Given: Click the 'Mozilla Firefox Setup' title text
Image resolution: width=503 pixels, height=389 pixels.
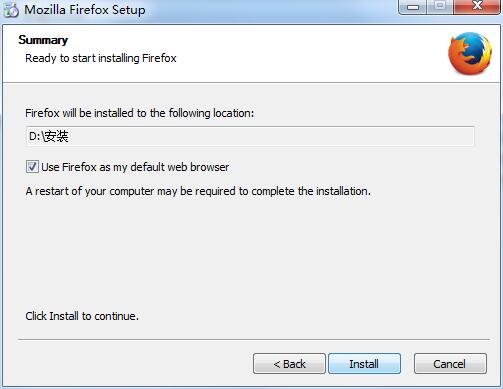Looking at the screenshot, I should (x=85, y=10).
